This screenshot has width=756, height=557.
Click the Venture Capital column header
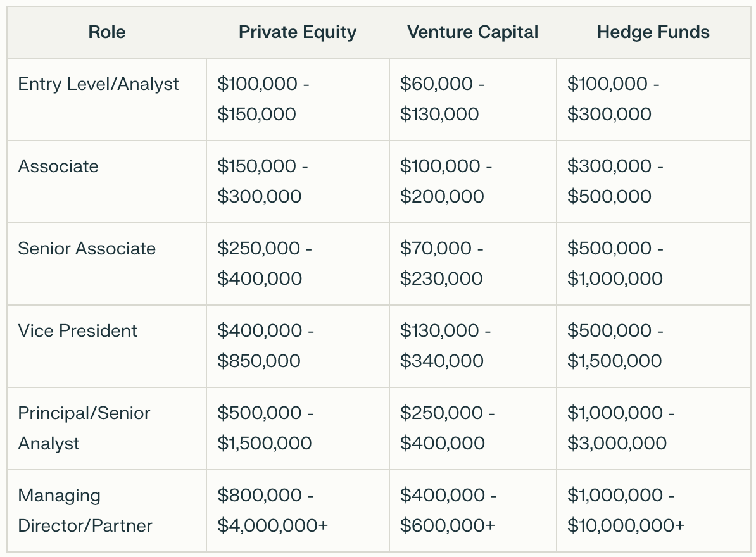472,32
